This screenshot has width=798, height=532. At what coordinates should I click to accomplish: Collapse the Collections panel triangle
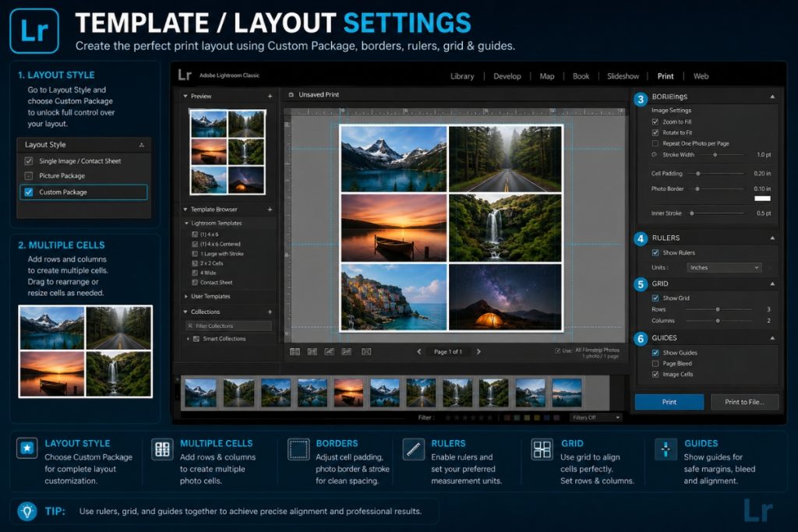point(185,312)
